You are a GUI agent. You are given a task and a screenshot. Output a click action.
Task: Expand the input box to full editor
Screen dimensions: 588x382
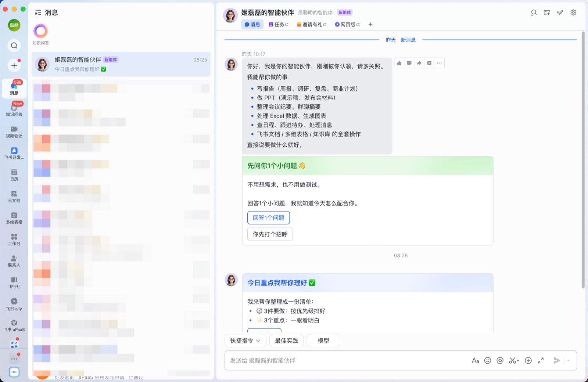pos(541,361)
